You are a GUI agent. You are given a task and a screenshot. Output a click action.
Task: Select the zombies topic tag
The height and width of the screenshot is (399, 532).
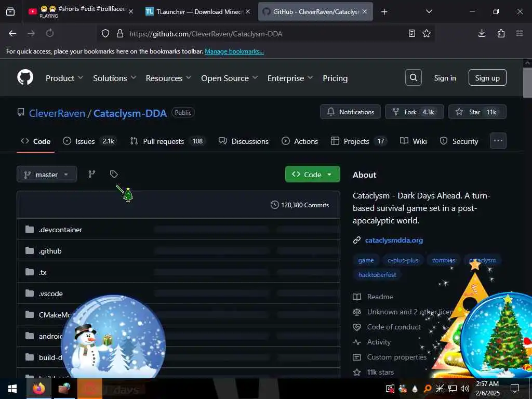[444, 260]
